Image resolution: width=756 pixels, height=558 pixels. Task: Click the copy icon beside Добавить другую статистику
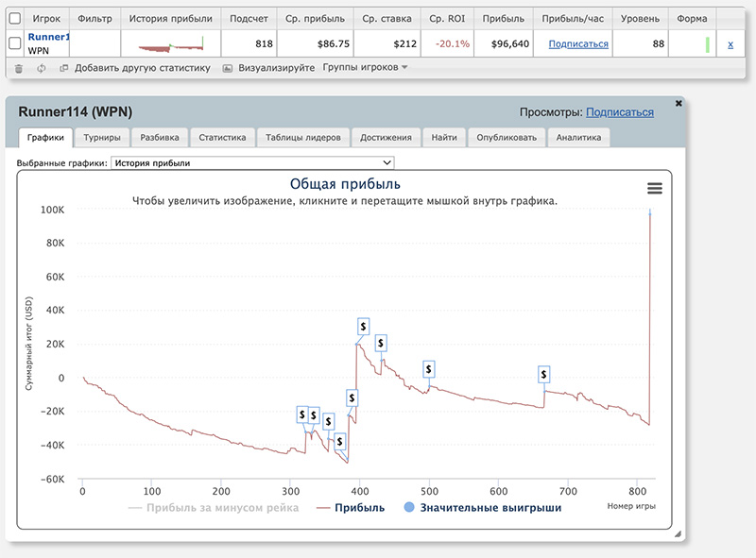(x=63, y=68)
